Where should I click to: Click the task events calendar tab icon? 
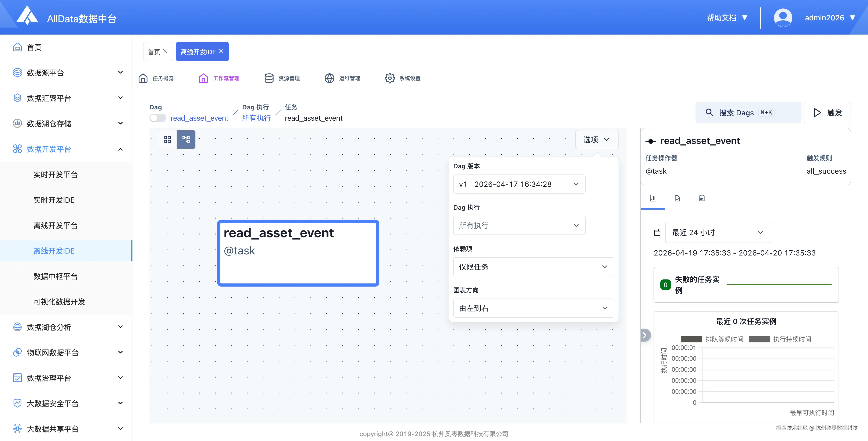[702, 198]
